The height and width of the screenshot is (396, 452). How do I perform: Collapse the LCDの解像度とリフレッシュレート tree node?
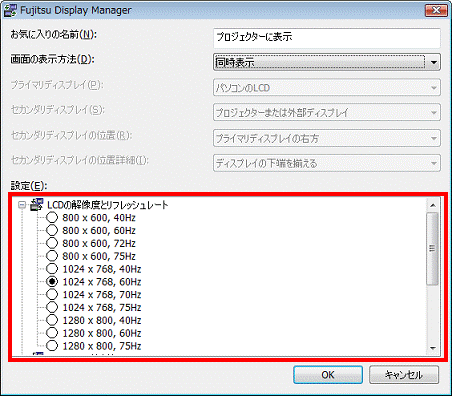(22, 205)
